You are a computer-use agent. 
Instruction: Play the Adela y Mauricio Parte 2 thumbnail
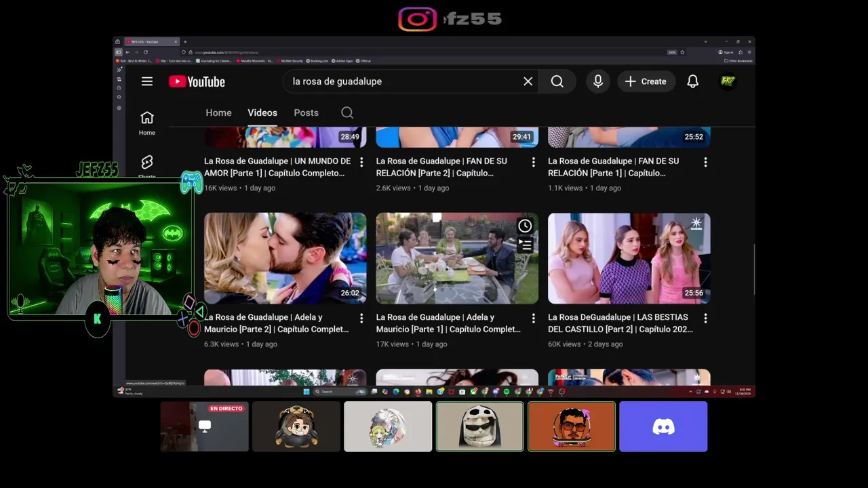click(x=285, y=258)
